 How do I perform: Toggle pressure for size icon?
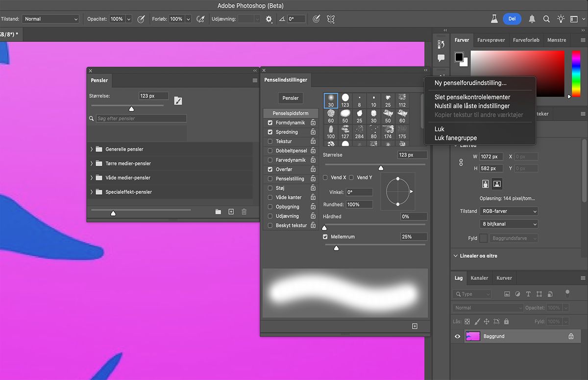[x=317, y=19]
